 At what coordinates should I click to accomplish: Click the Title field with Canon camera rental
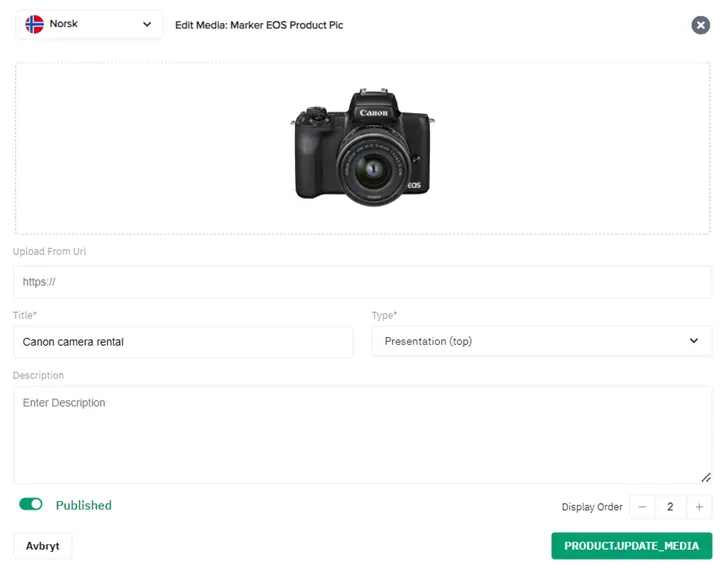pyautogui.click(x=183, y=342)
